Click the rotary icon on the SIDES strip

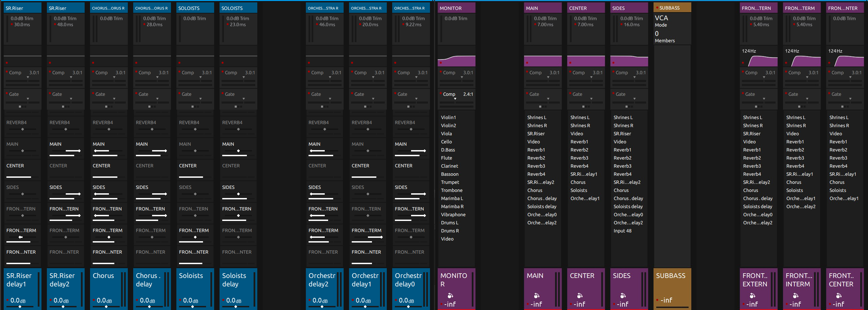[x=623, y=295]
